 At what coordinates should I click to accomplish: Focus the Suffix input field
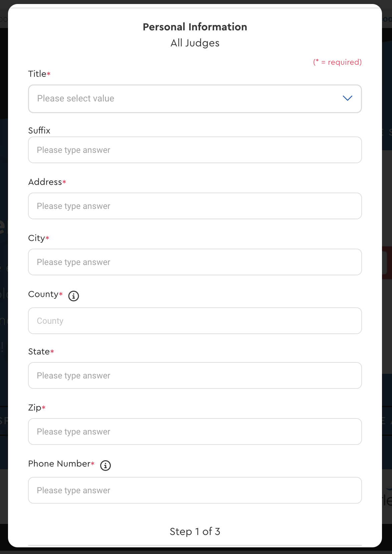point(195,150)
